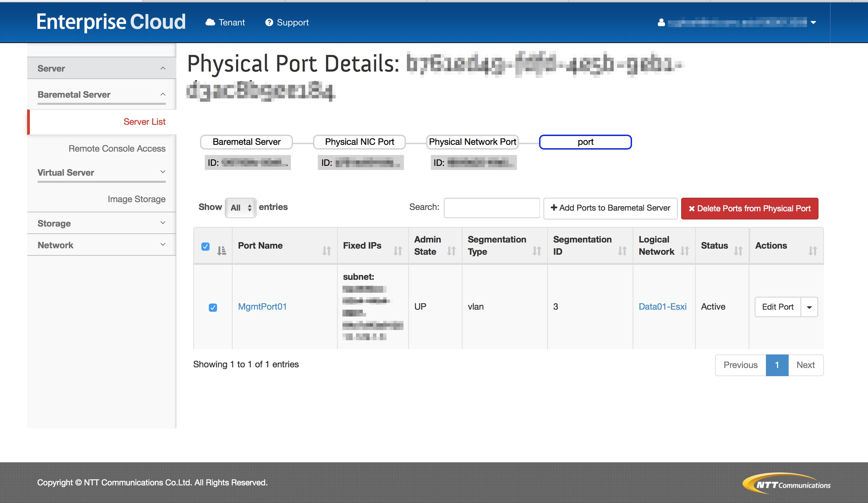Open the Edit Port dropdown caret
The image size is (868, 503).
tap(809, 307)
